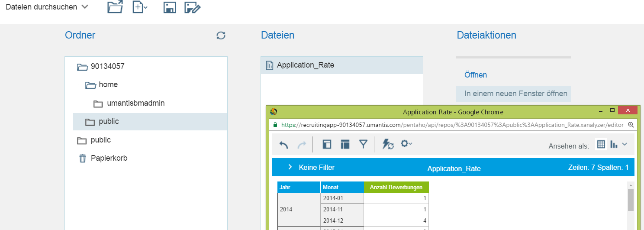
Task: Open the new file creation dropdown
Action: coord(140,7)
